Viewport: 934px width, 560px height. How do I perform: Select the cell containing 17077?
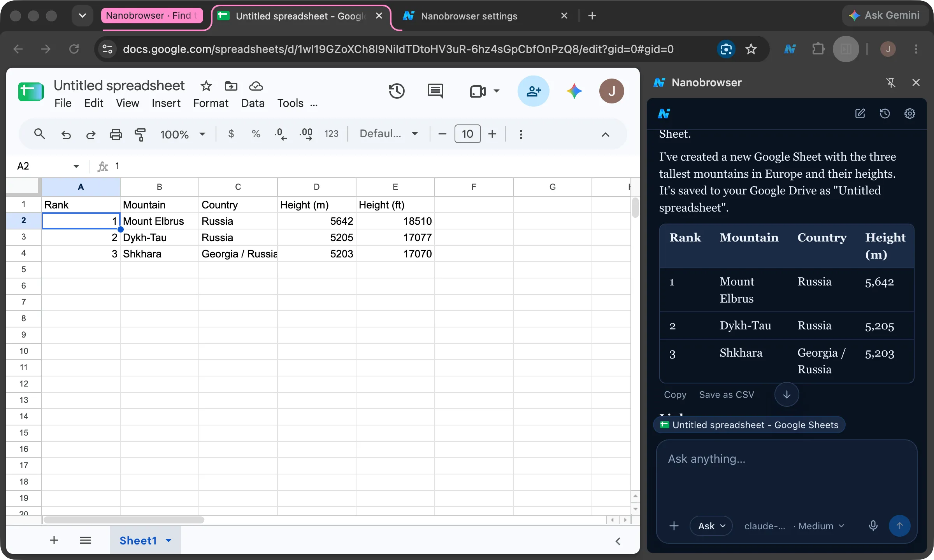click(395, 237)
